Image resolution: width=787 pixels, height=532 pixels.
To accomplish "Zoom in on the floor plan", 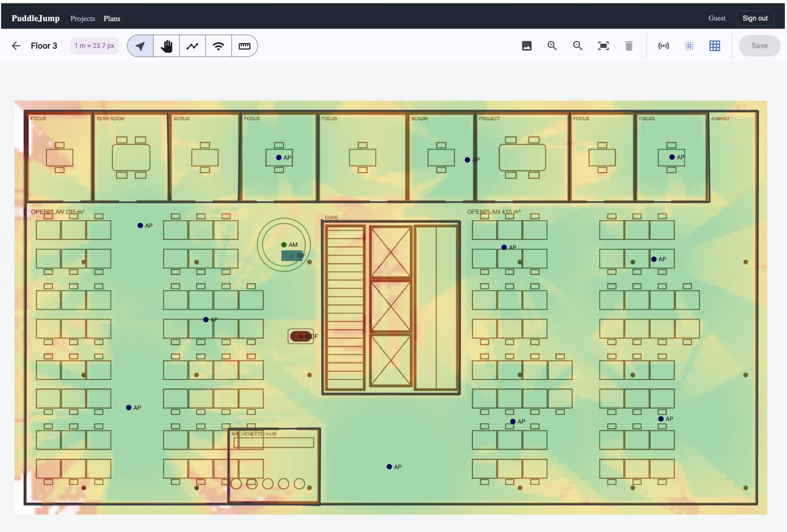I will (552, 46).
